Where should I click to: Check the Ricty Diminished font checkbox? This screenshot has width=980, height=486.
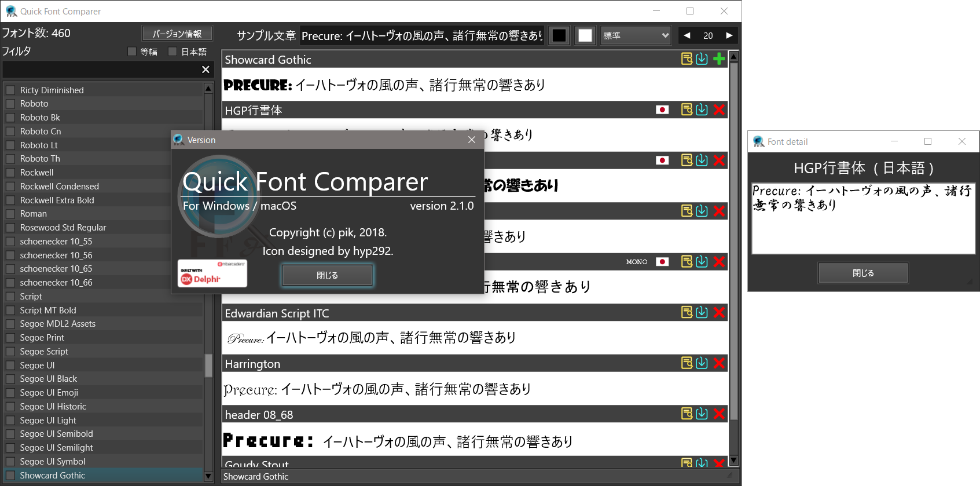point(10,90)
